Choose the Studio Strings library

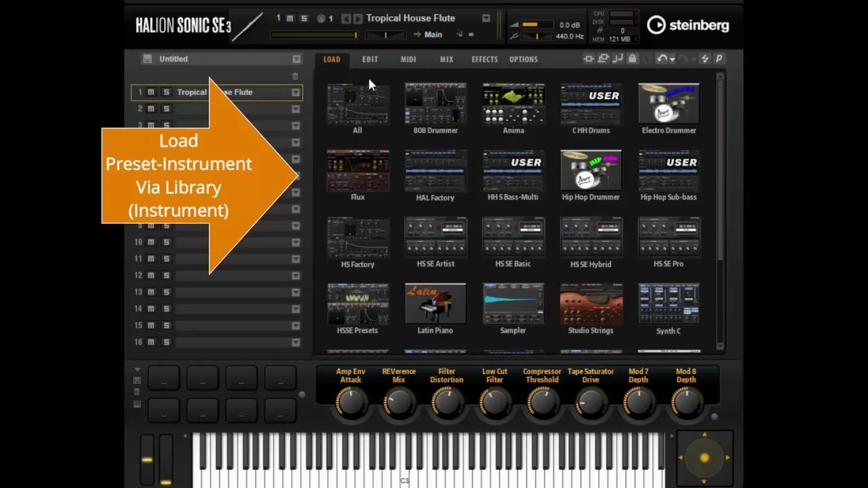tap(591, 304)
